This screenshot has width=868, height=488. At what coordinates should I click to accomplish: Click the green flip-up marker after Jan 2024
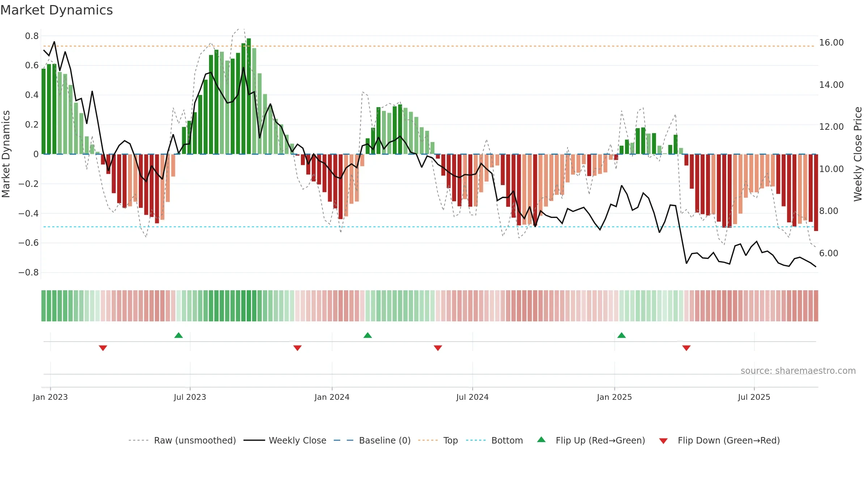click(368, 335)
